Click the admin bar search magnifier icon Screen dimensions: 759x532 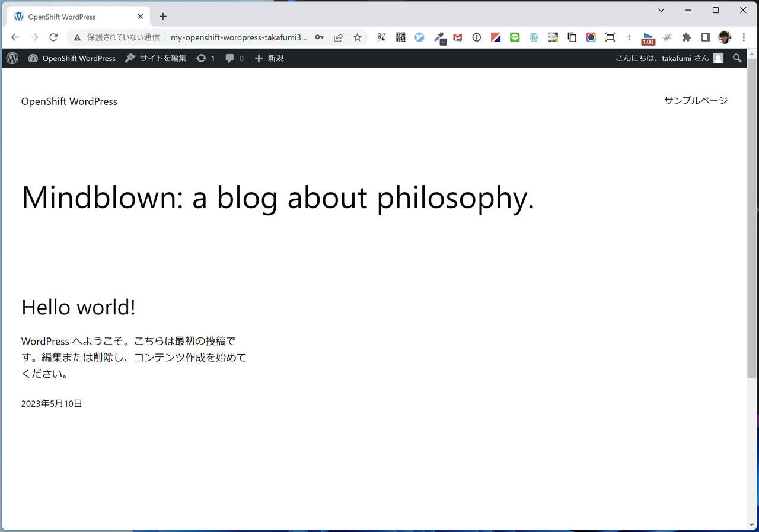[x=737, y=58]
